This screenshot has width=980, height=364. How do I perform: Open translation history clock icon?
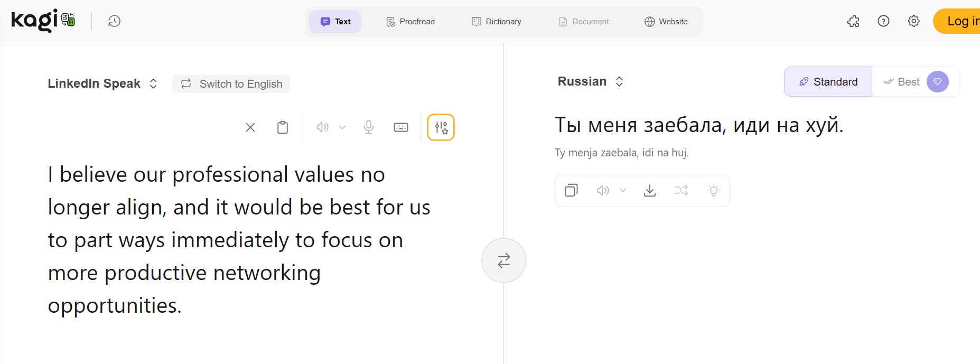tap(114, 21)
